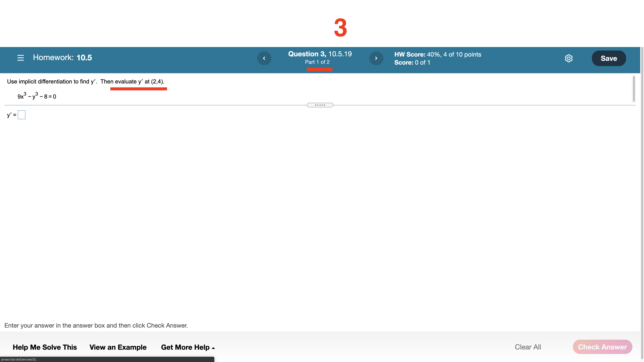Go to the previous question arrow
The image size is (644, 362).
(264, 58)
